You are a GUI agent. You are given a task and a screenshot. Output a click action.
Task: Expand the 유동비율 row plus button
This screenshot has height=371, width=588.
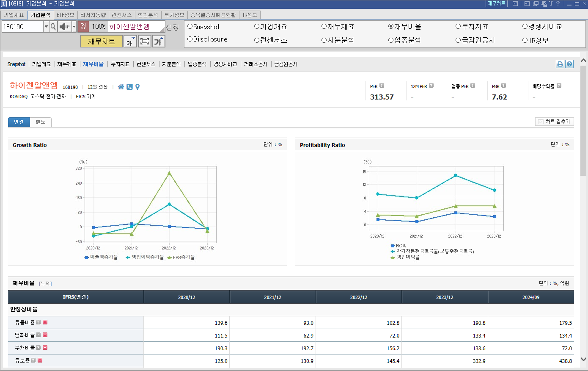coord(45,322)
